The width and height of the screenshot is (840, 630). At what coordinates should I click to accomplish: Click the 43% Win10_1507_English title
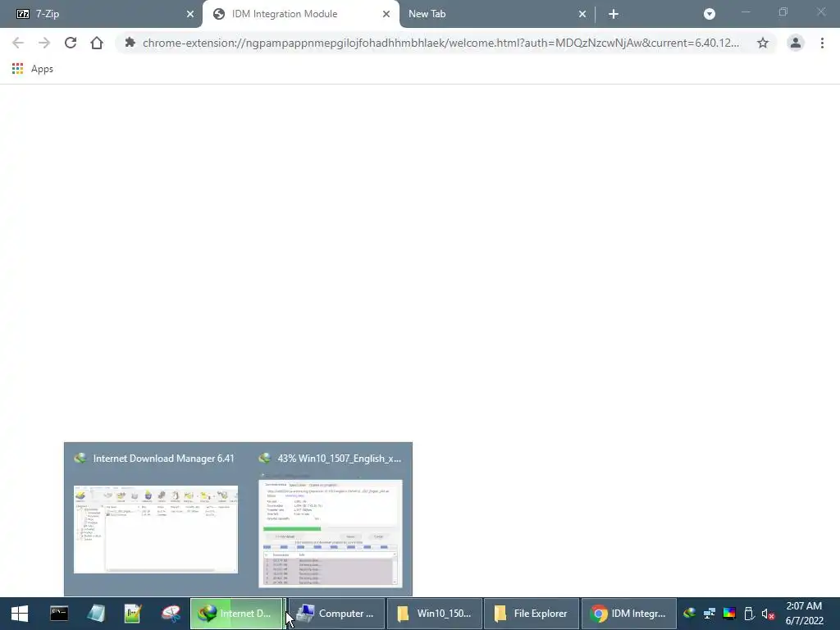[339, 459]
